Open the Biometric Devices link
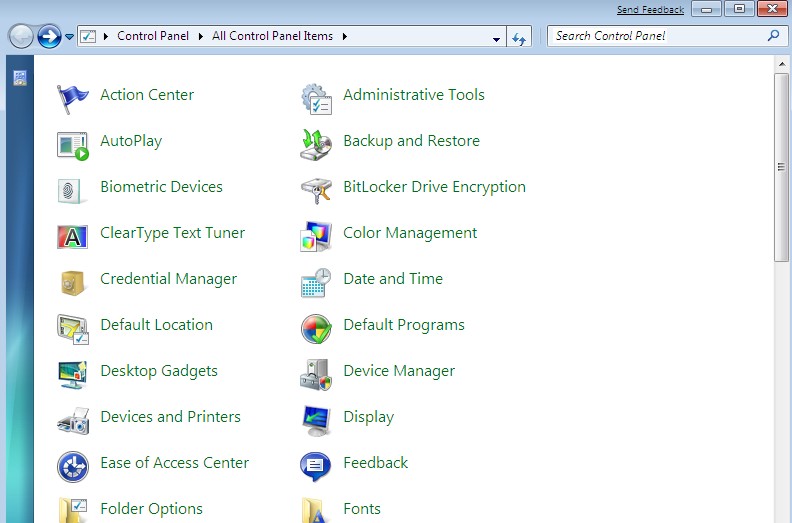 coord(161,187)
